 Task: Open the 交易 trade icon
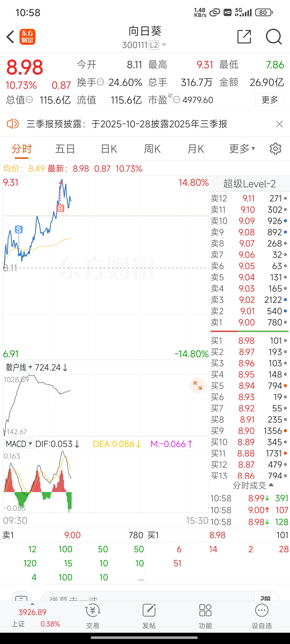pyautogui.click(x=93, y=616)
